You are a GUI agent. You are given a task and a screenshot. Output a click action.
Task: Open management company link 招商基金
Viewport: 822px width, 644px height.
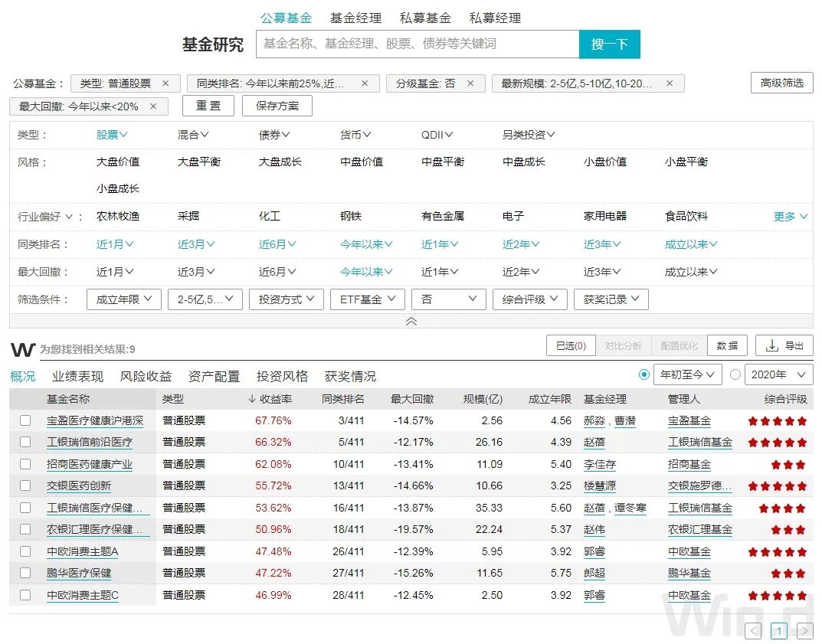pos(689,464)
